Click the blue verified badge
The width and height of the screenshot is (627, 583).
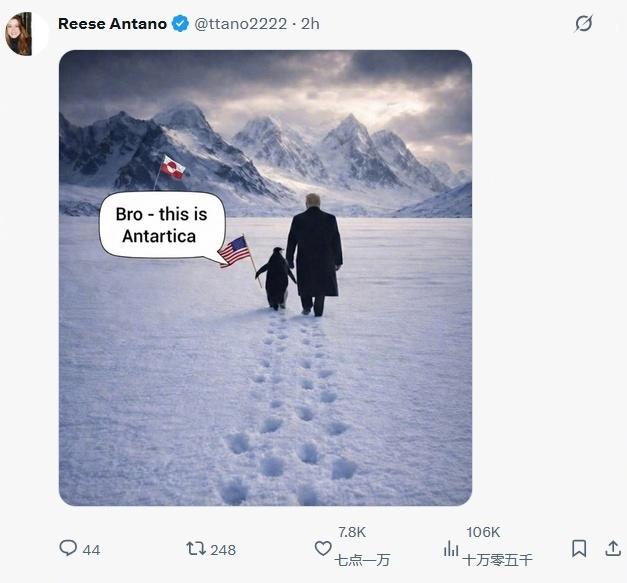180,24
